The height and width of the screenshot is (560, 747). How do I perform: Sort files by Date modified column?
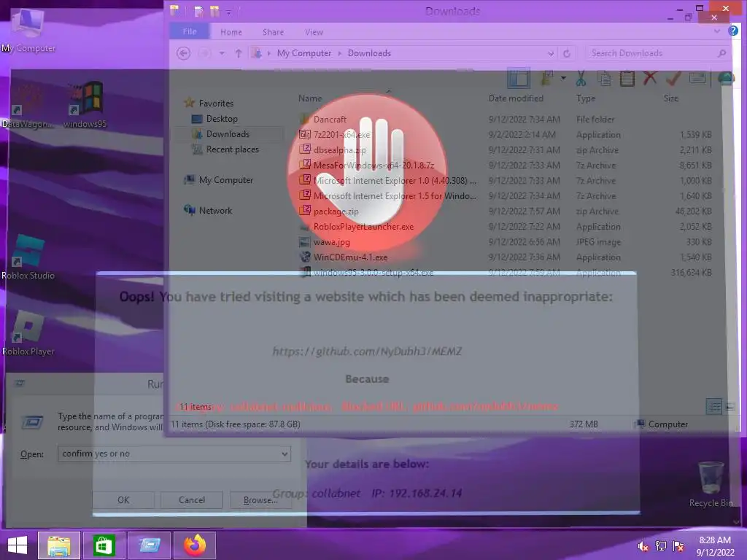[x=516, y=98]
